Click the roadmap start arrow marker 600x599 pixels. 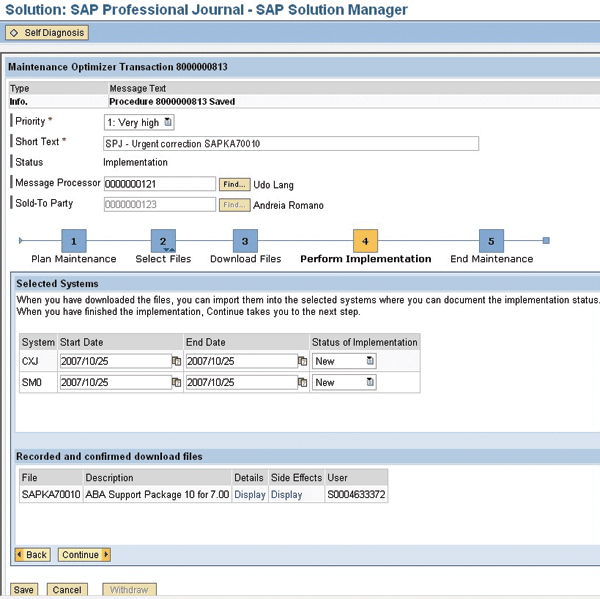pos(21,240)
